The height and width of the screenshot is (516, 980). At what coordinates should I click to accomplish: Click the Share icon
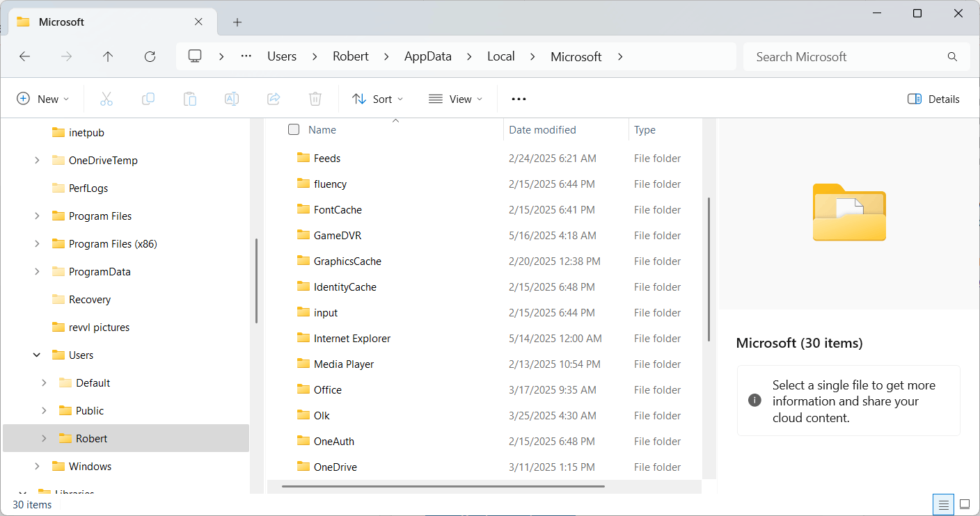273,99
